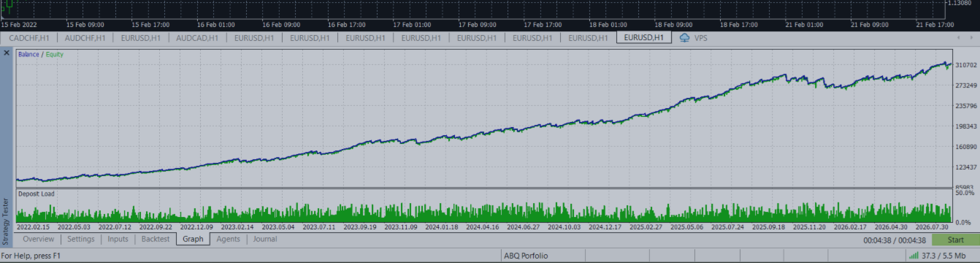This screenshot has height=263, width=980.
Task: View the Backtest tab
Action: (x=155, y=239)
